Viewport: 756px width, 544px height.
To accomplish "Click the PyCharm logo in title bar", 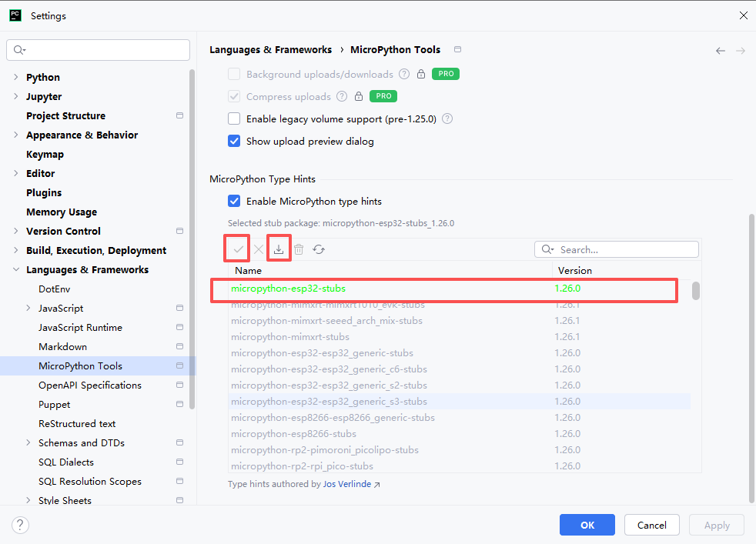I will coord(15,15).
